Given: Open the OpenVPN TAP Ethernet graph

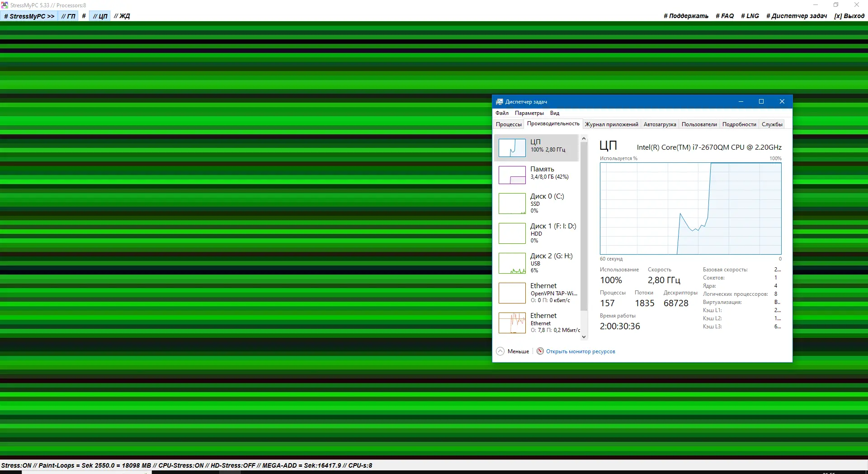Looking at the screenshot, I should (x=512, y=293).
